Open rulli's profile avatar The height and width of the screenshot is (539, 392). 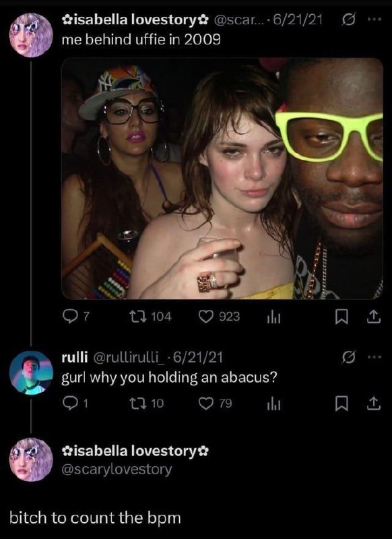pos(31,373)
